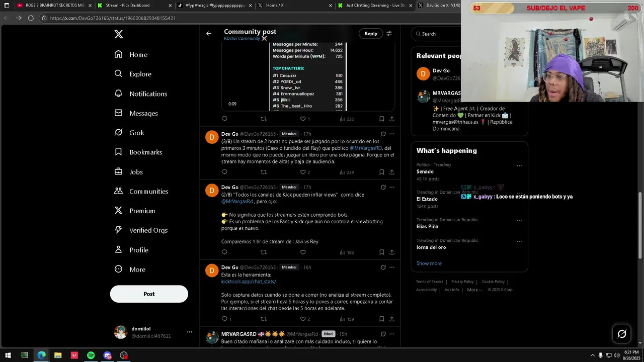Open the footer More dropdown
This screenshot has width=644, height=362.
coord(474,290)
